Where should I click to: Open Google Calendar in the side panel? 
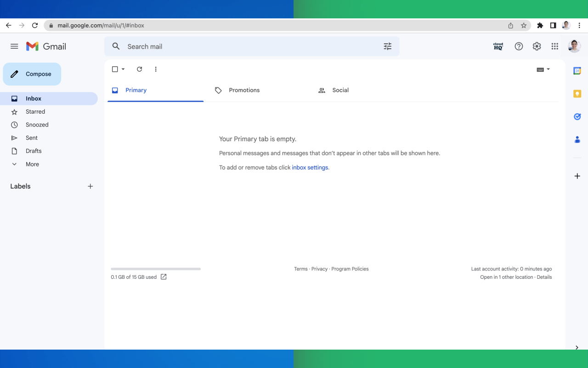pos(577,70)
